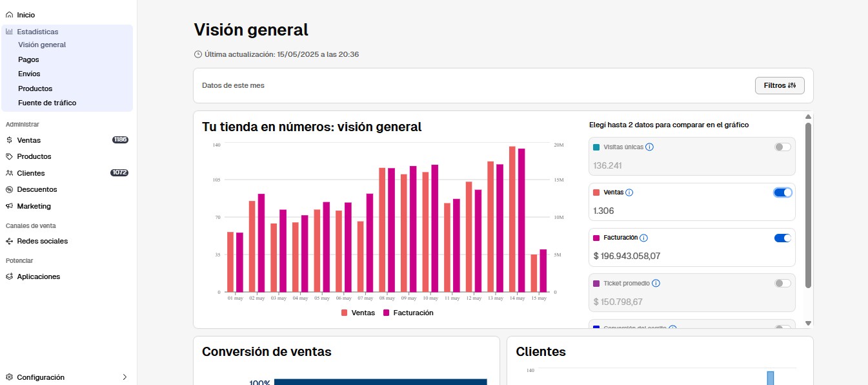The width and height of the screenshot is (868, 385).
Task: Disable the Ventas comparison toggle
Action: point(782,192)
